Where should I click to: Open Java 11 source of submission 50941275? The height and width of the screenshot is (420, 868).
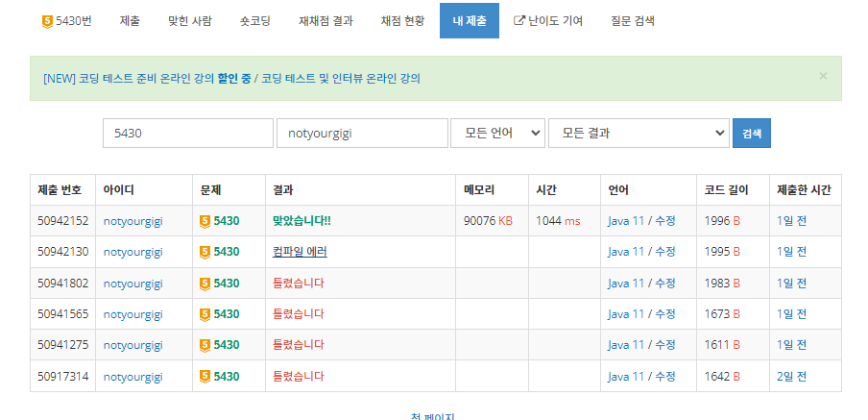tap(626, 345)
